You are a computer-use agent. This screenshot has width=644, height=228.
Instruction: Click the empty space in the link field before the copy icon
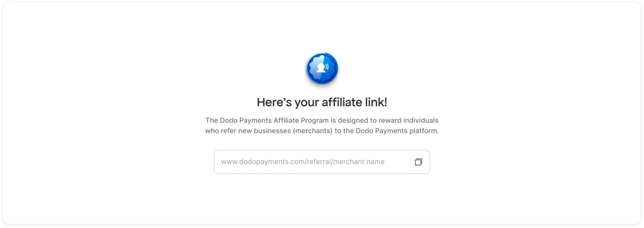399,162
